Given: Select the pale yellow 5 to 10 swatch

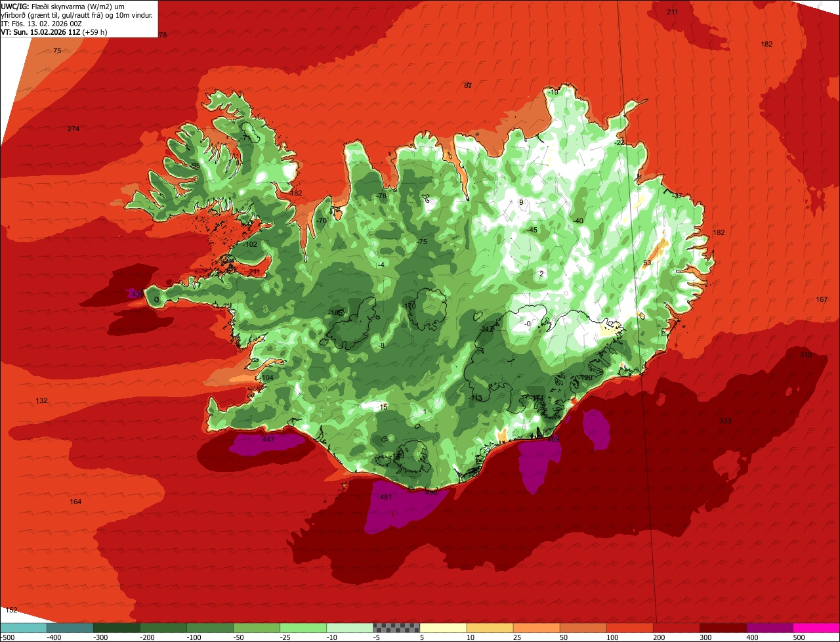Looking at the screenshot, I should [x=443, y=628].
